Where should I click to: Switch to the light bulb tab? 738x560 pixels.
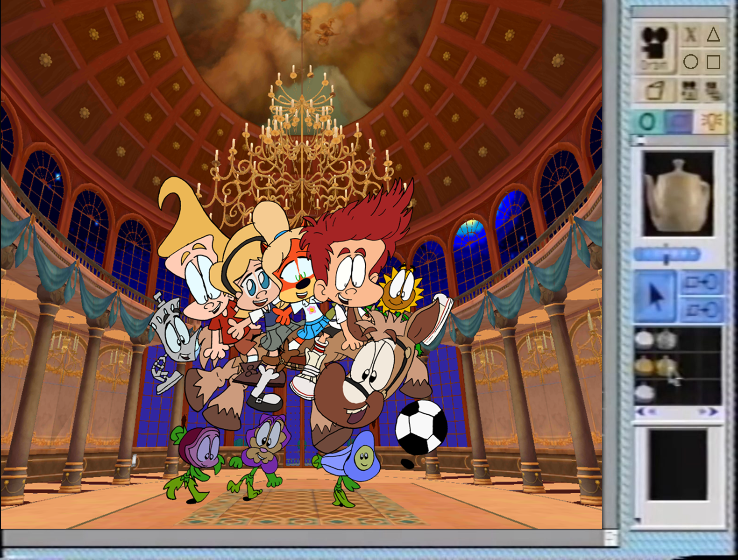coord(711,122)
